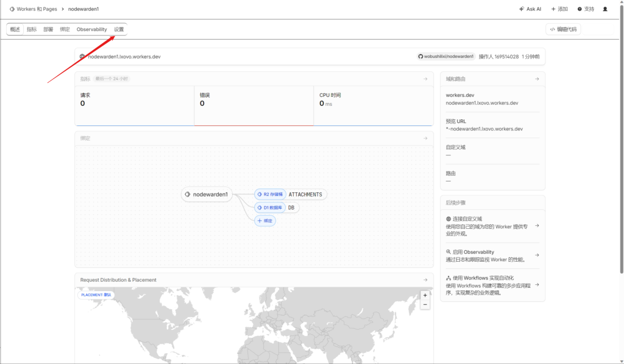Click the nodewarden1 worker node
624x364 pixels.
[x=207, y=194]
